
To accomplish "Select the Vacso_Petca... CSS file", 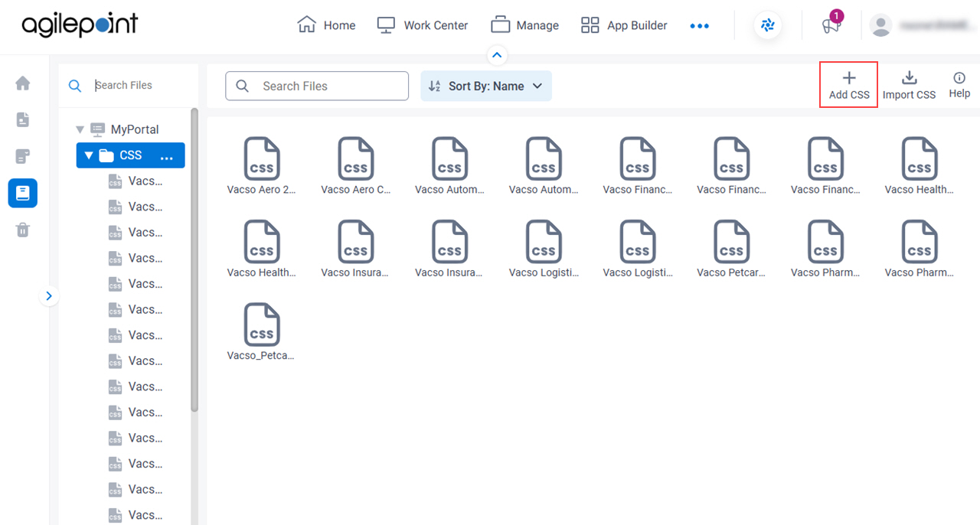I will point(262,331).
